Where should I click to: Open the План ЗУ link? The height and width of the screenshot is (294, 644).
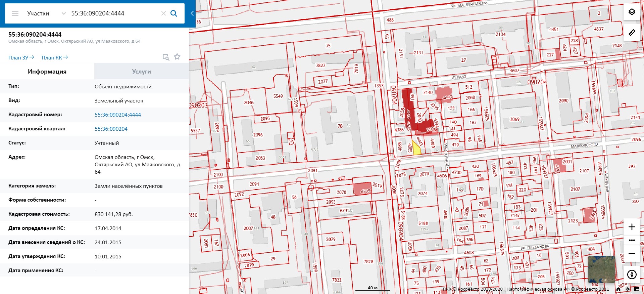click(x=21, y=57)
